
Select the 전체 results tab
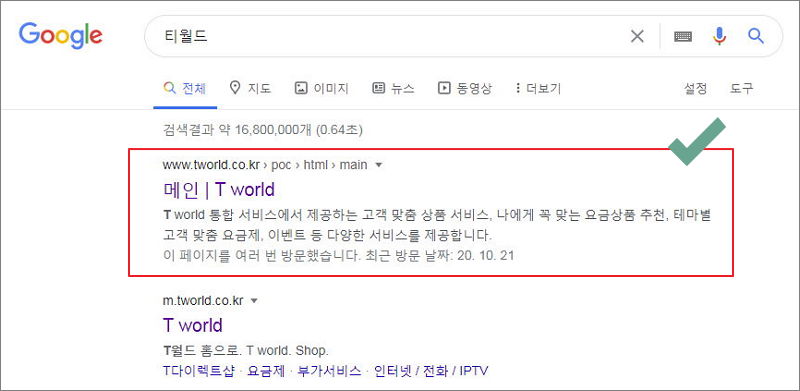coord(185,88)
